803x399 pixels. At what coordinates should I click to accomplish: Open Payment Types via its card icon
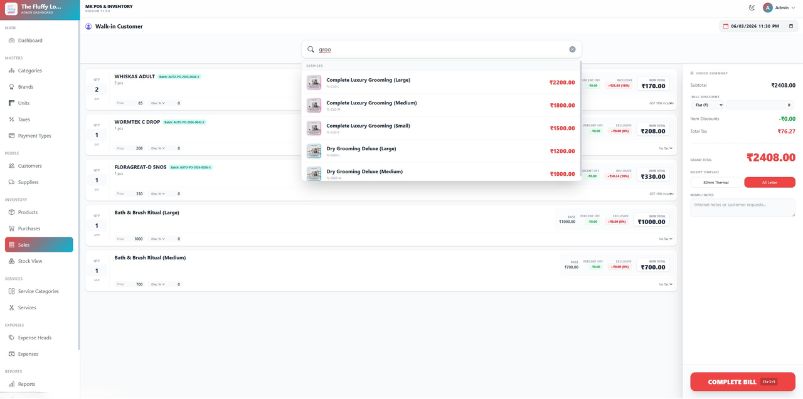coord(12,136)
